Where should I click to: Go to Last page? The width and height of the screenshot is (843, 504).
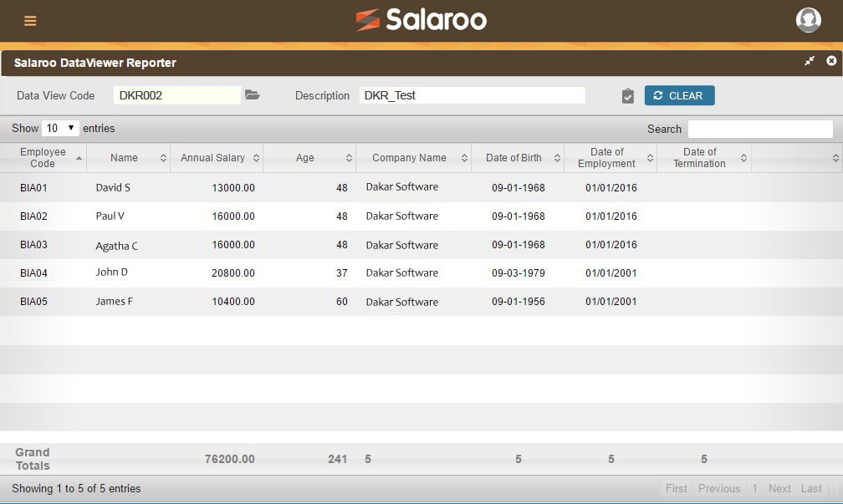[x=811, y=488]
